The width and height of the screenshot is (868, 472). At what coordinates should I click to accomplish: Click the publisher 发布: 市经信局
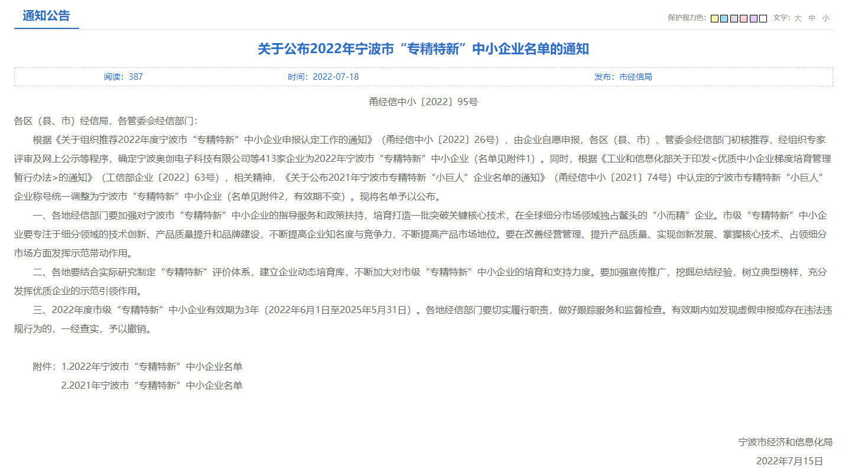(x=623, y=77)
